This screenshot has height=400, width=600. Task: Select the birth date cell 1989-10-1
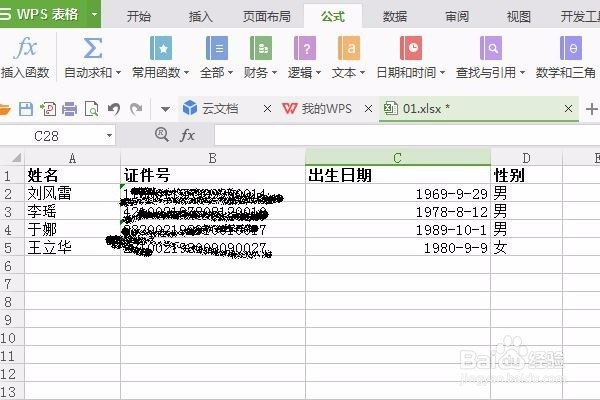tap(398, 229)
